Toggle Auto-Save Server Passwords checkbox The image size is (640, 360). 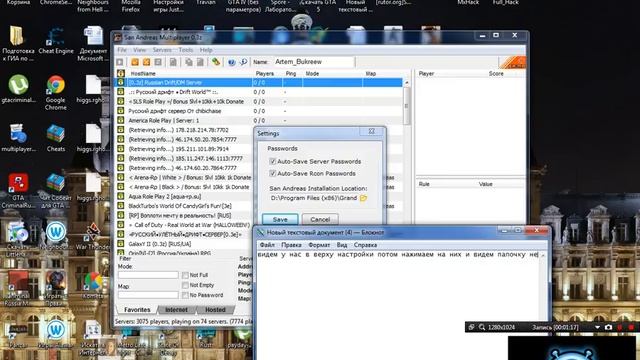click(273, 161)
